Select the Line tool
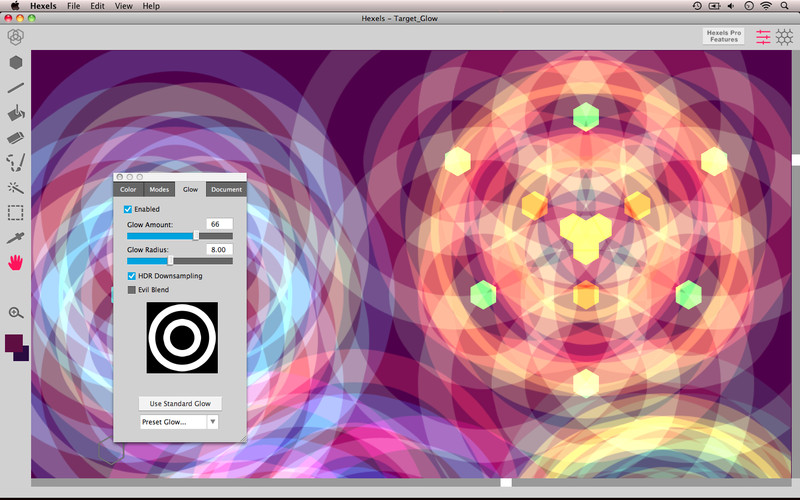Viewport: 800px width, 500px height. coord(16,88)
